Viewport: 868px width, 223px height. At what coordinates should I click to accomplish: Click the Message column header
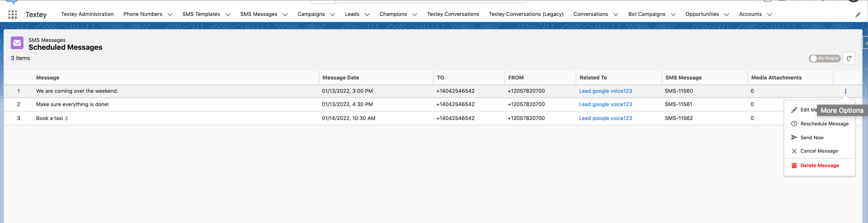[x=48, y=78]
